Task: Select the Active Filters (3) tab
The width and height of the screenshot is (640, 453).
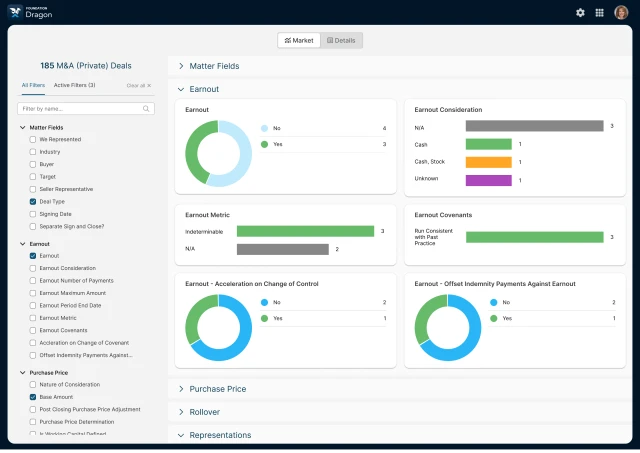Action: point(74,85)
